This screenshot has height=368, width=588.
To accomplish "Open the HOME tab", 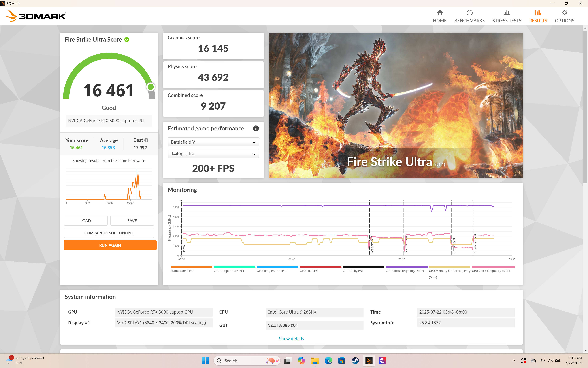I will 439,16.
